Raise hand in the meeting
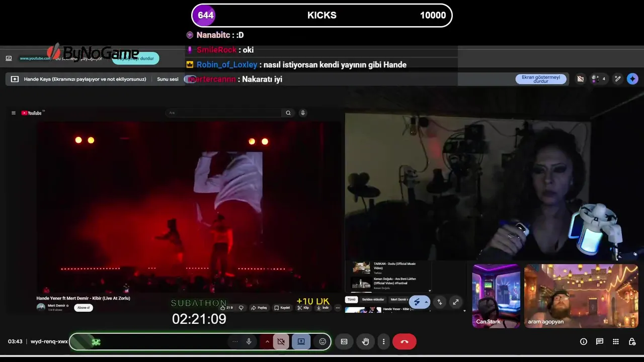 (x=366, y=341)
